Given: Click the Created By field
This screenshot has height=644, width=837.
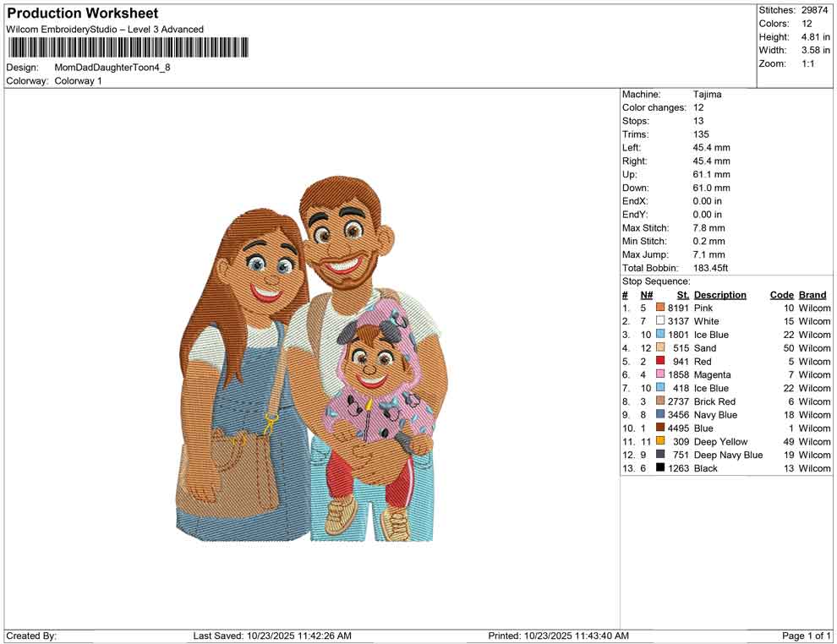Looking at the screenshot, I should click(x=31, y=636).
